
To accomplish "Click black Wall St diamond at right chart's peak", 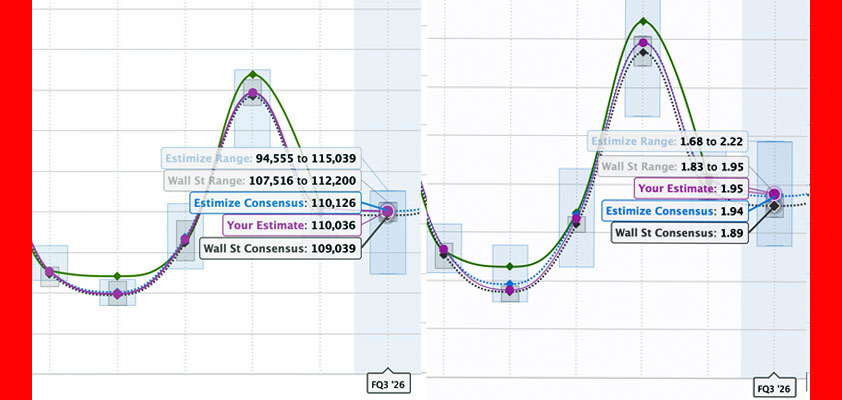I will pos(643,52).
